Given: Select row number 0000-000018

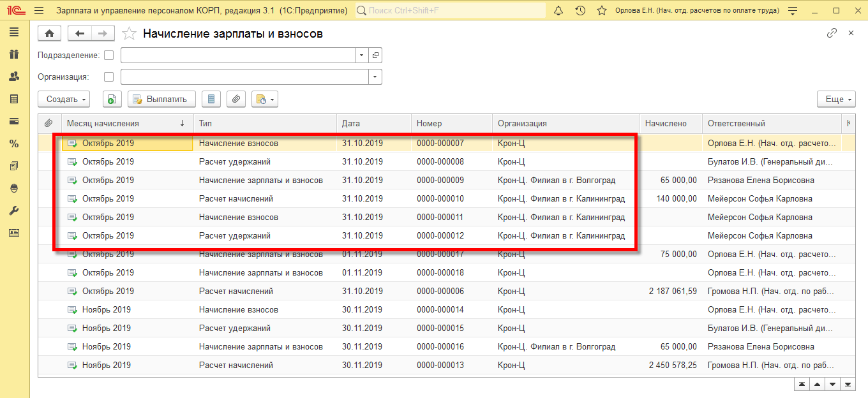Looking at the screenshot, I should (447, 273).
